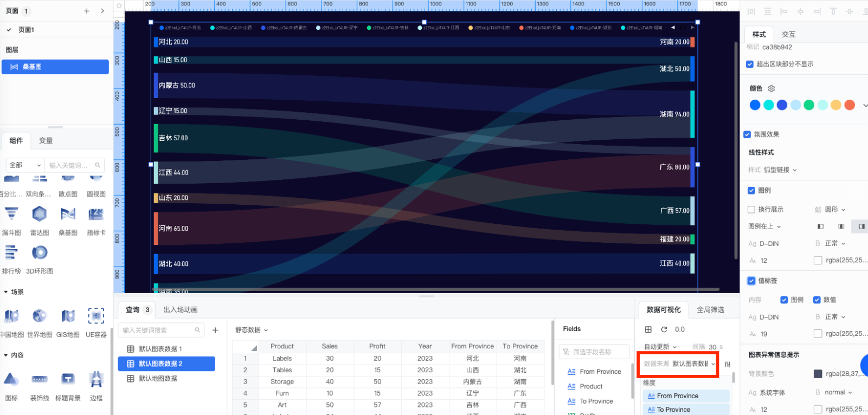
Task: Switch to the 交互 tab
Action: pyautogui.click(x=789, y=34)
